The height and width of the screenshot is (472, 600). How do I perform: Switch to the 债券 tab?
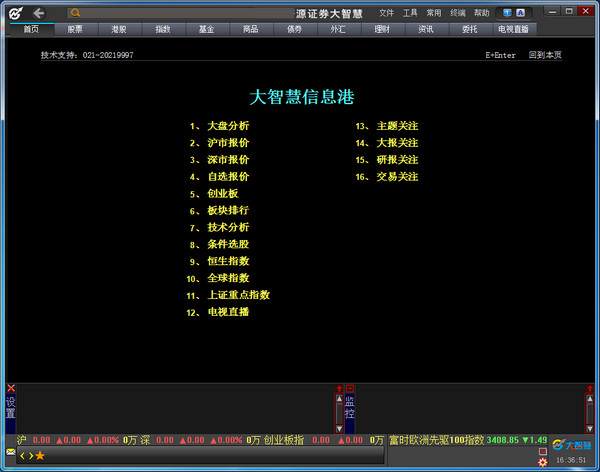point(295,29)
